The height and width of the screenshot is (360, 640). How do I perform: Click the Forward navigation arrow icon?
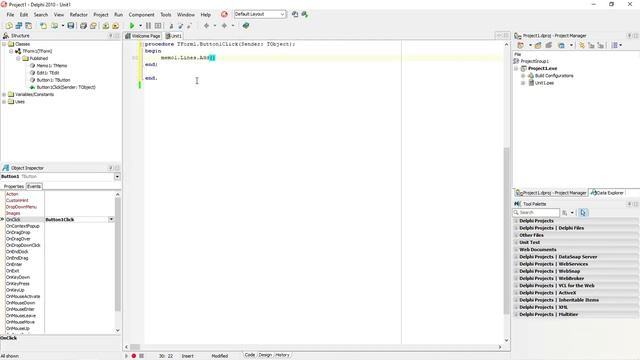pyautogui.click(x=224, y=26)
